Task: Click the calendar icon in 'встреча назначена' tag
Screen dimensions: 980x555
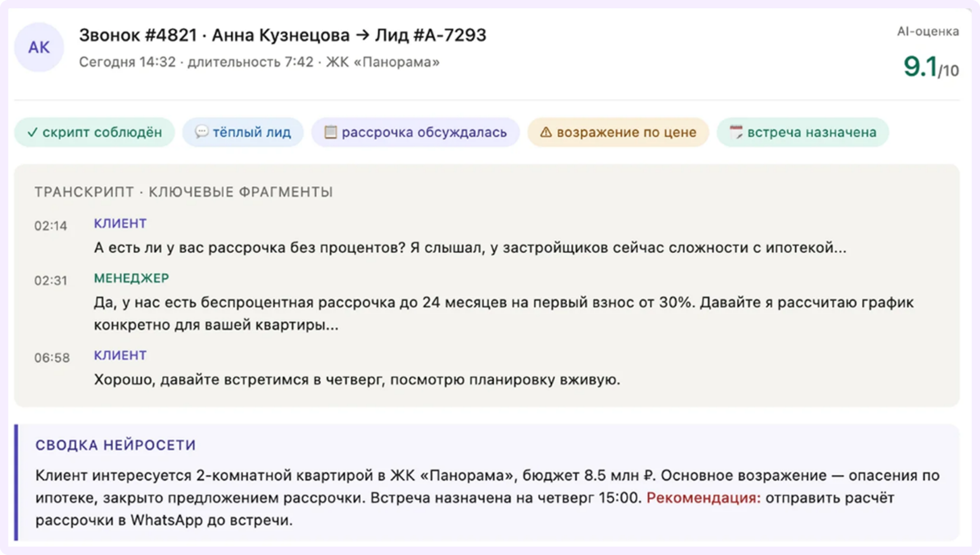Action: (x=736, y=132)
